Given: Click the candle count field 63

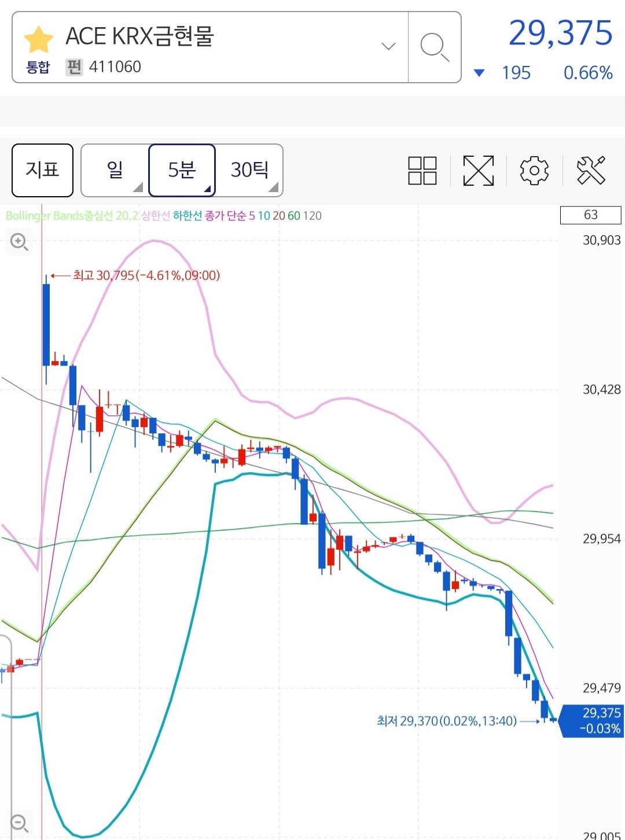Looking at the screenshot, I should pos(590,215).
